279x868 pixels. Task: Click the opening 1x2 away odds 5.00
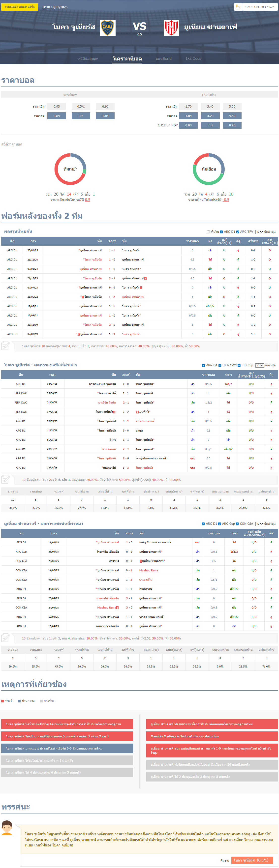(232, 107)
